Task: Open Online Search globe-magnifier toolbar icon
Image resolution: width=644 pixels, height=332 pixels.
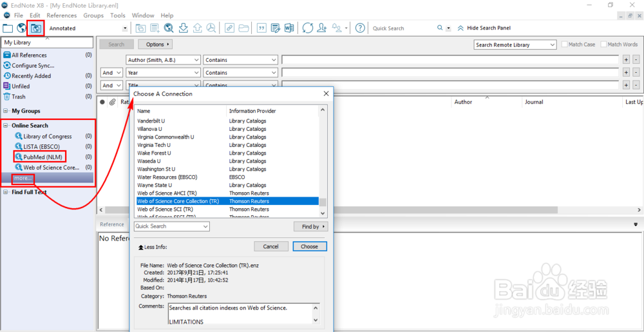Action: [x=169, y=28]
